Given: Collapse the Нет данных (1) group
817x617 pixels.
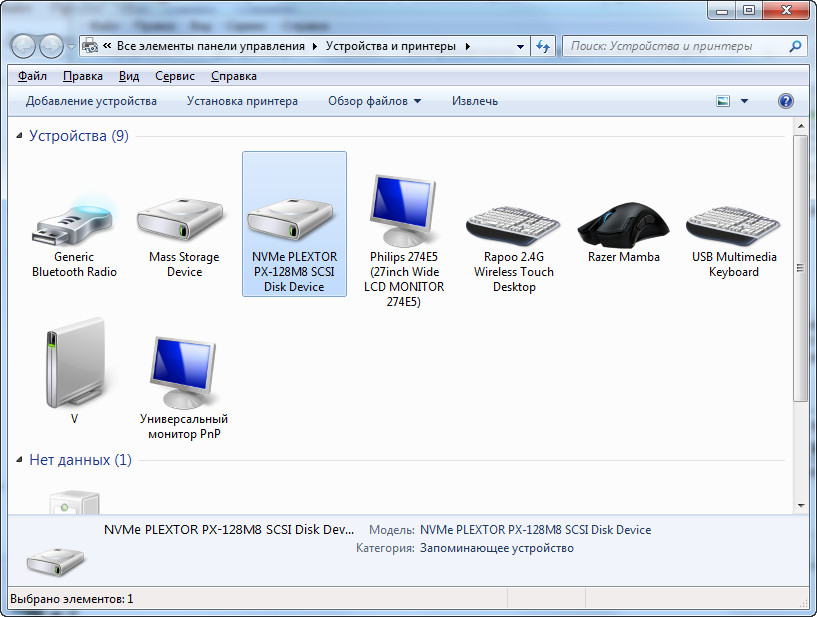Looking at the screenshot, I should (19, 460).
